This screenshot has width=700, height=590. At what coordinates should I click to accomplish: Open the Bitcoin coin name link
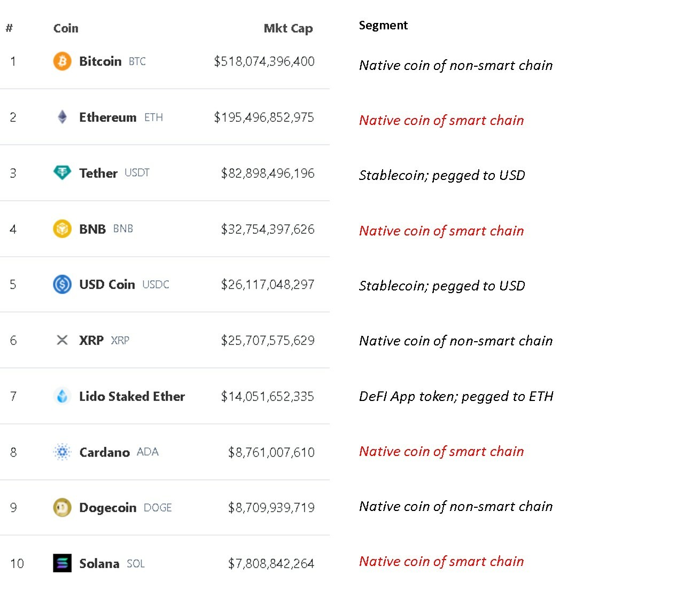coord(100,61)
